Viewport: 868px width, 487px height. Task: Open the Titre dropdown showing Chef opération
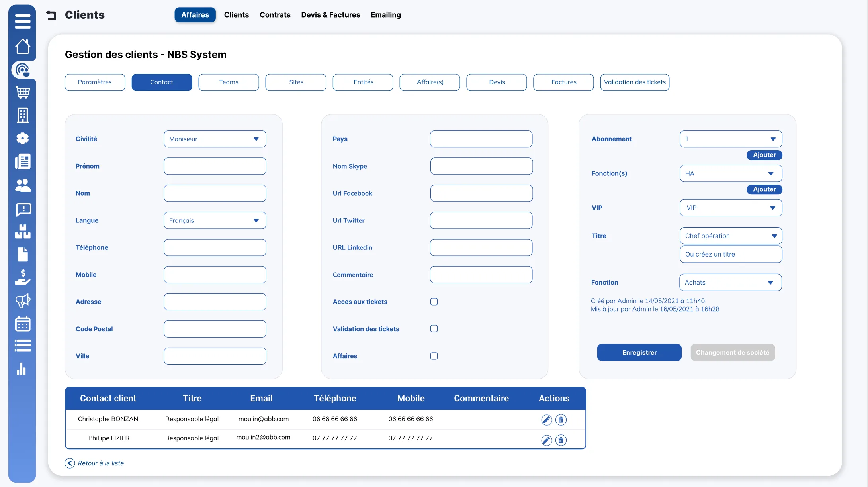tap(731, 236)
